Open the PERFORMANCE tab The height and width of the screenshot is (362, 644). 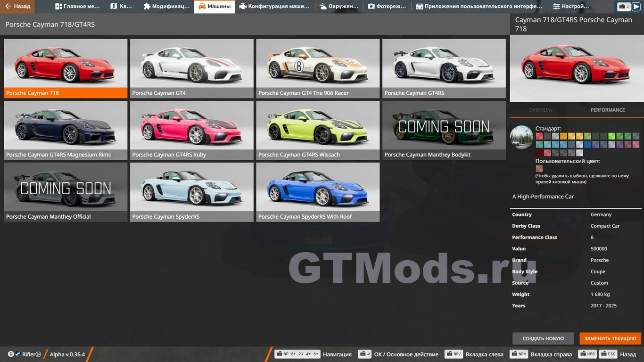[x=608, y=110]
